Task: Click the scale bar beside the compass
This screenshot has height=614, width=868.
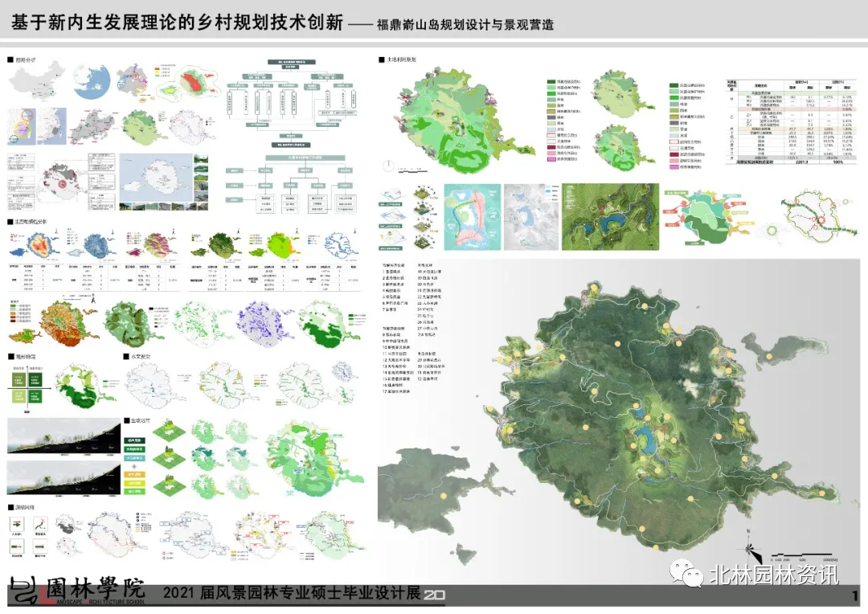Action: (x=804, y=556)
